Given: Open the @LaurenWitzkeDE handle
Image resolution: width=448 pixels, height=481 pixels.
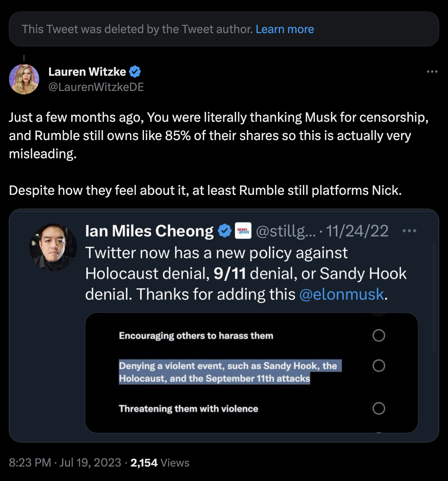Looking at the screenshot, I should 96,87.
